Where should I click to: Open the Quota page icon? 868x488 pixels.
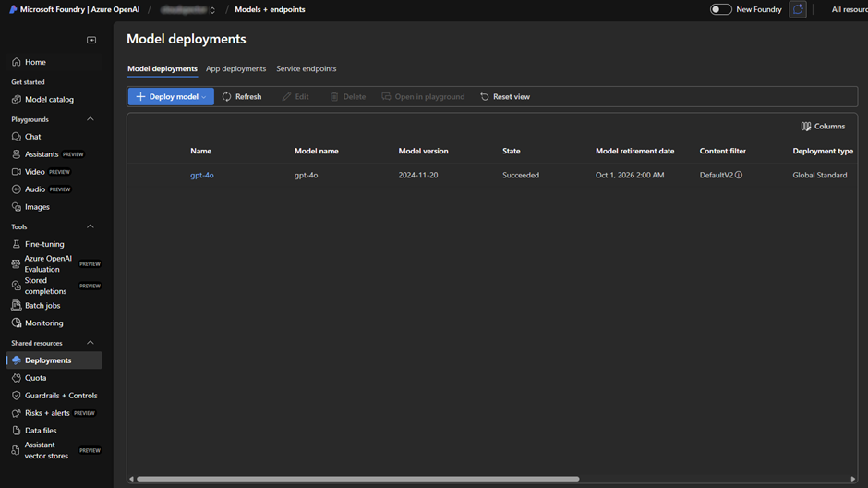pyautogui.click(x=16, y=378)
